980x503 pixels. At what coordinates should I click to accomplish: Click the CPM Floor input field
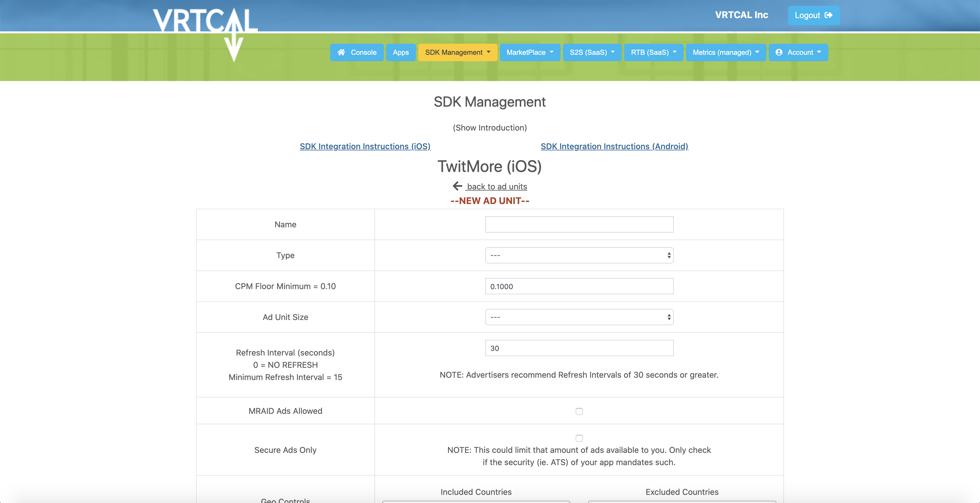click(579, 286)
